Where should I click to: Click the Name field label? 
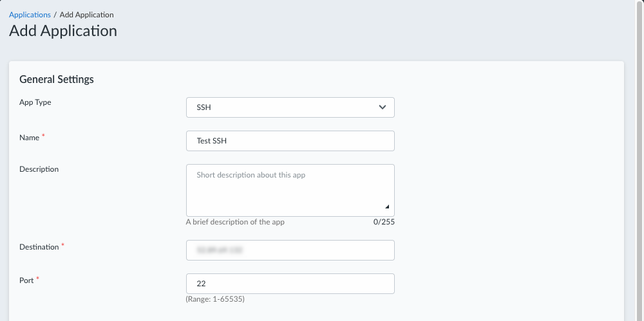pos(29,137)
